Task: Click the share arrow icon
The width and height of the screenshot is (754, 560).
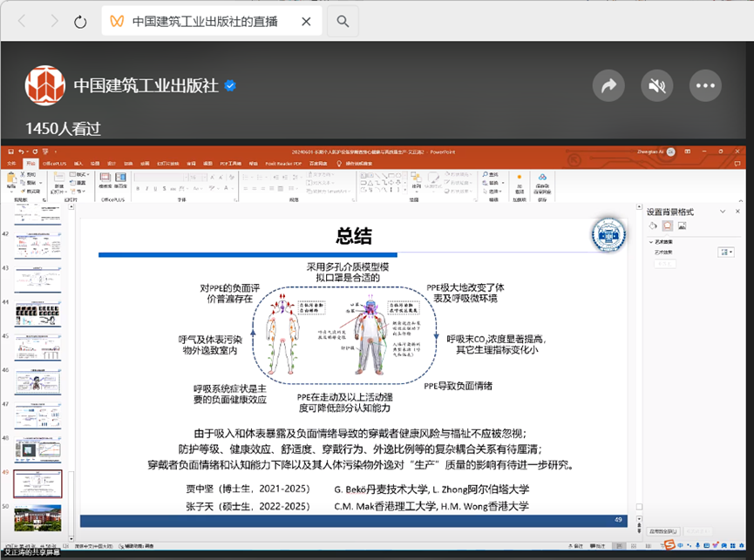Action: 609,85
